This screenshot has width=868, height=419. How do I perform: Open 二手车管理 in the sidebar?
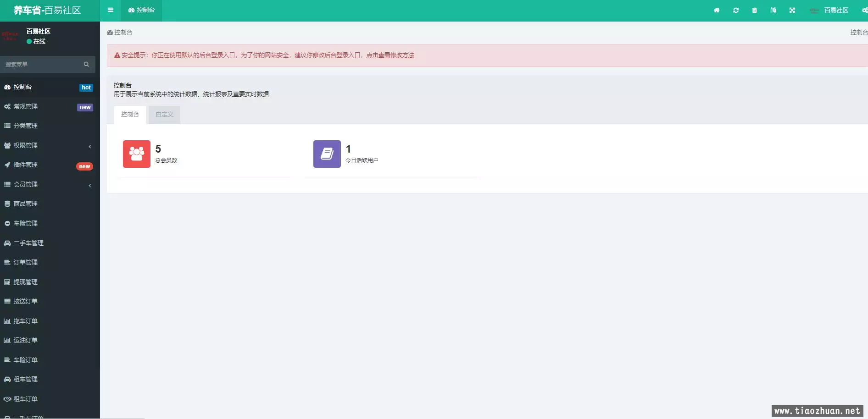pyautogui.click(x=50, y=243)
